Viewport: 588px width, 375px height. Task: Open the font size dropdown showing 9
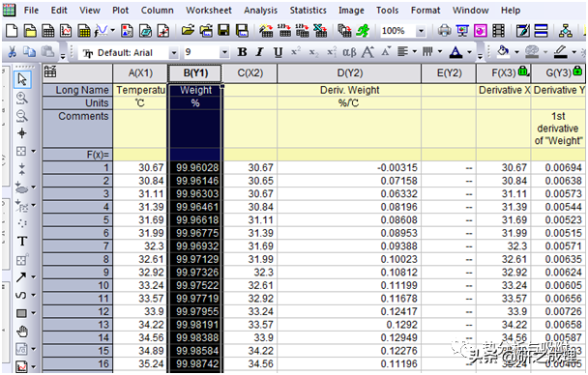[x=224, y=52]
